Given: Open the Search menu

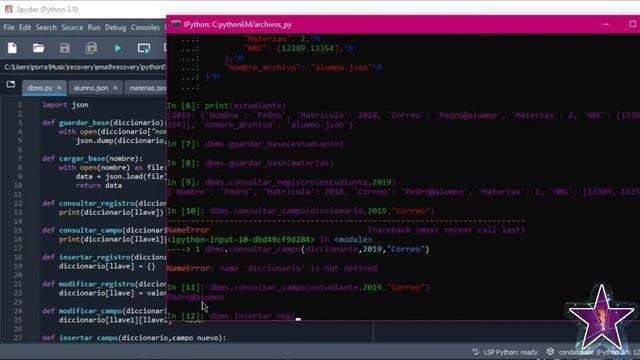Looking at the screenshot, I should click(x=46, y=27).
